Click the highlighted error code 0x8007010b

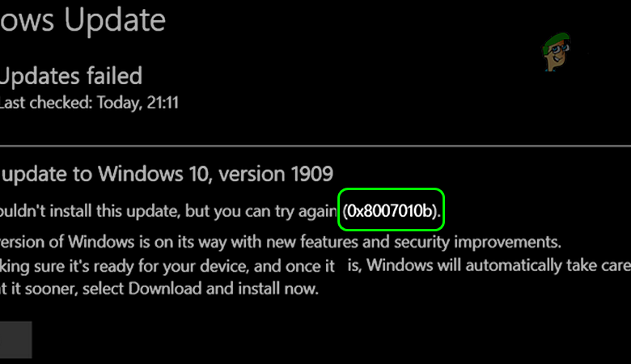pyautogui.click(x=393, y=211)
